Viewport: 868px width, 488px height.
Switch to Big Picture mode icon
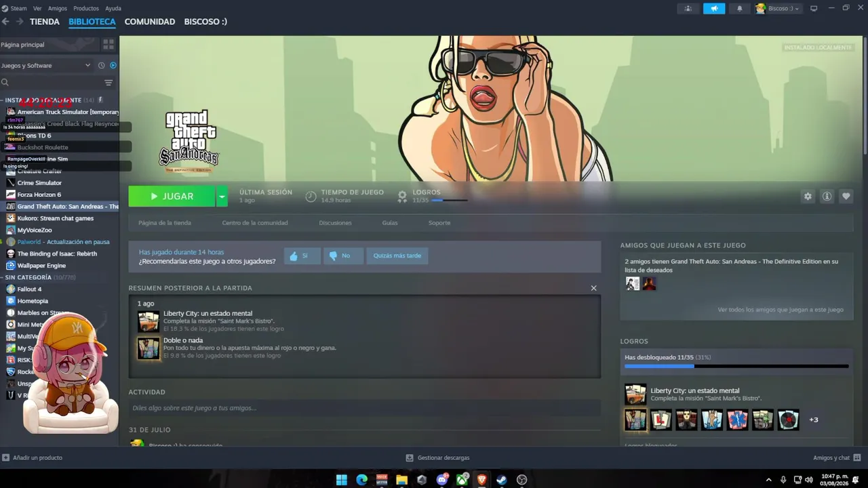(x=814, y=8)
